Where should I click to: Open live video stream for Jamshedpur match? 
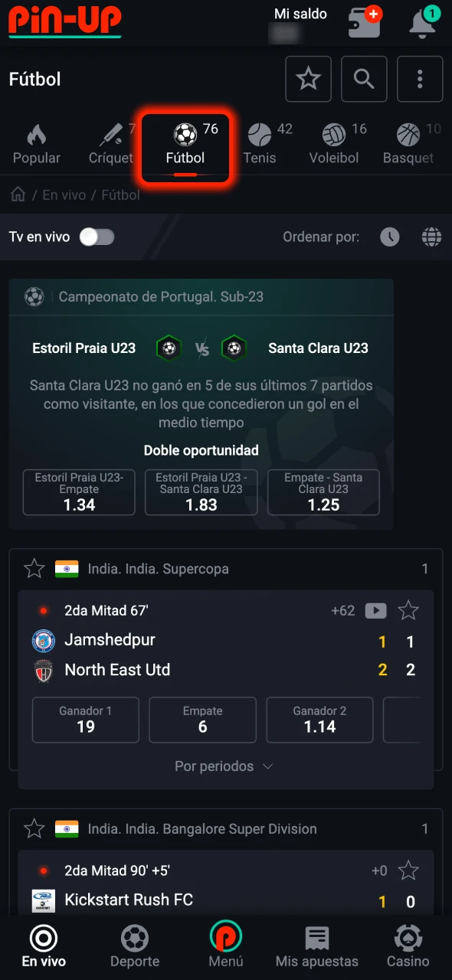pyautogui.click(x=375, y=610)
